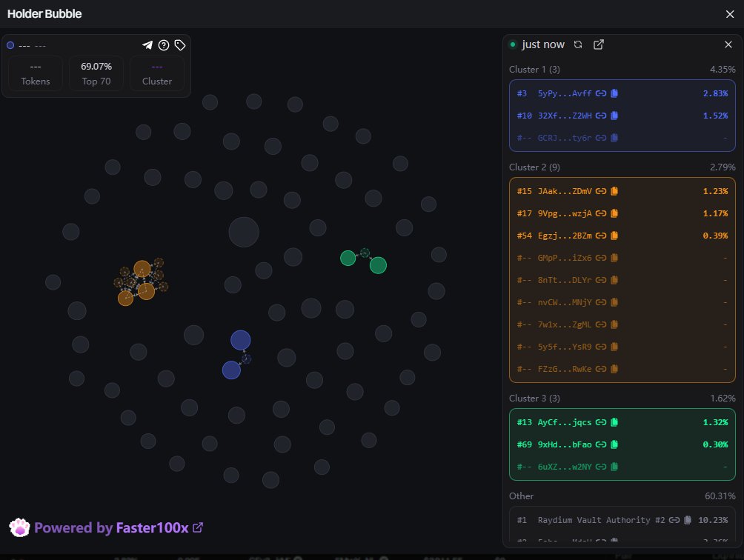The width and height of the screenshot is (744, 560).
Task: Copy address Egzj...2BZm
Action: (614, 236)
